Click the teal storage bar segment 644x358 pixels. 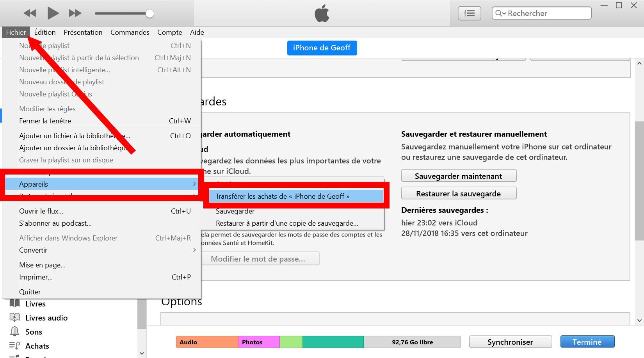(x=333, y=342)
